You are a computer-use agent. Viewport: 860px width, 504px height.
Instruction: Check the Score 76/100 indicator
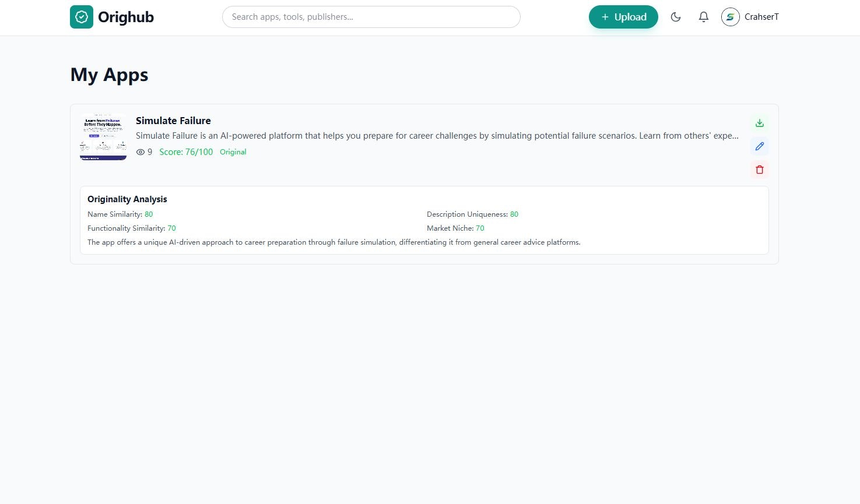coord(186,151)
